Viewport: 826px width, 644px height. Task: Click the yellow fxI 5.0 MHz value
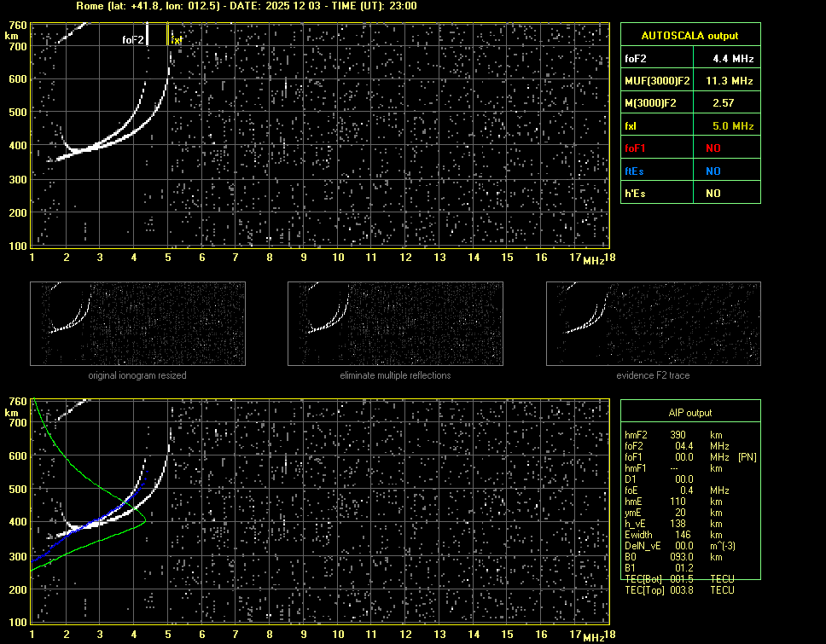coord(733,125)
